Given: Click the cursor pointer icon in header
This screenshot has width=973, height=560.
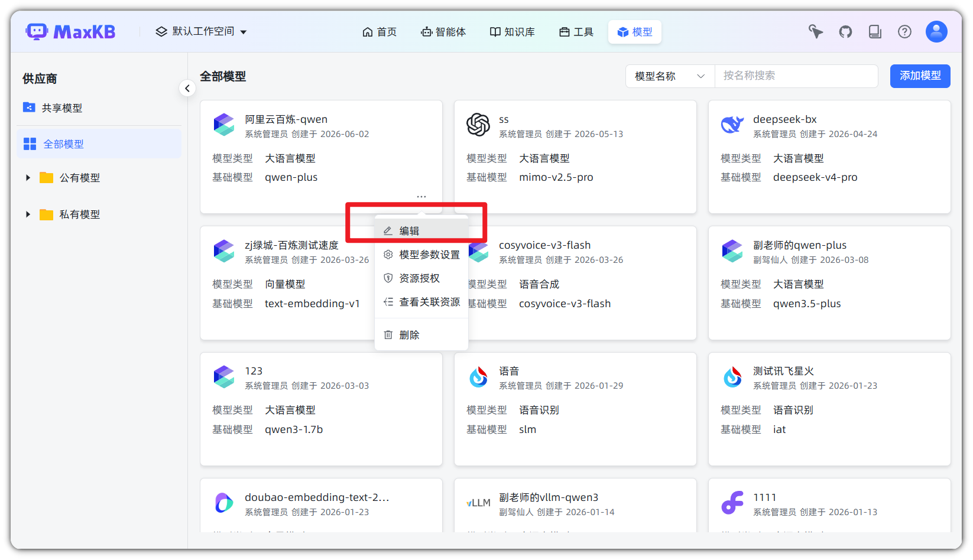Looking at the screenshot, I should point(816,32).
